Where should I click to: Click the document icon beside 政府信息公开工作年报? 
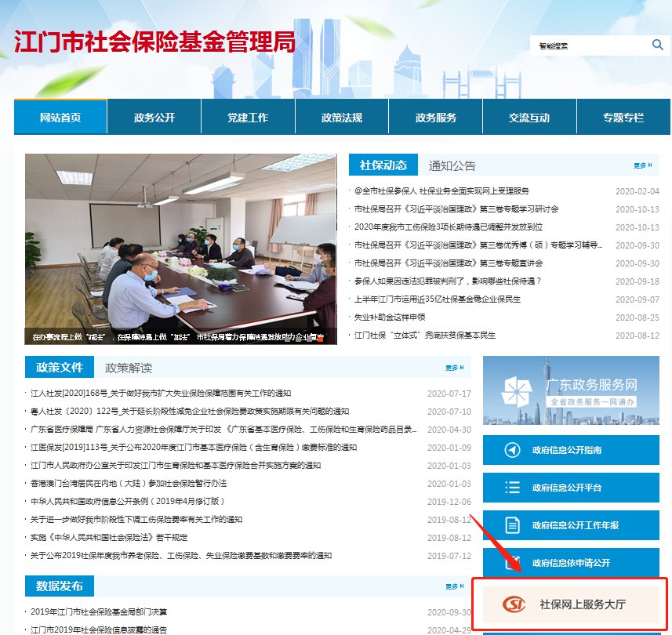coord(512,525)
